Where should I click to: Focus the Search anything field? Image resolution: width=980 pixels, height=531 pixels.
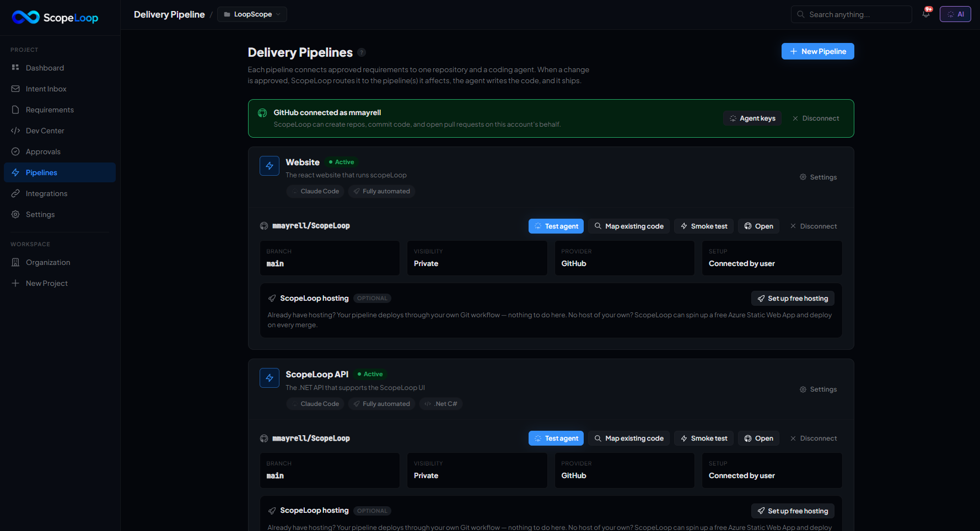tap(851, 14)
